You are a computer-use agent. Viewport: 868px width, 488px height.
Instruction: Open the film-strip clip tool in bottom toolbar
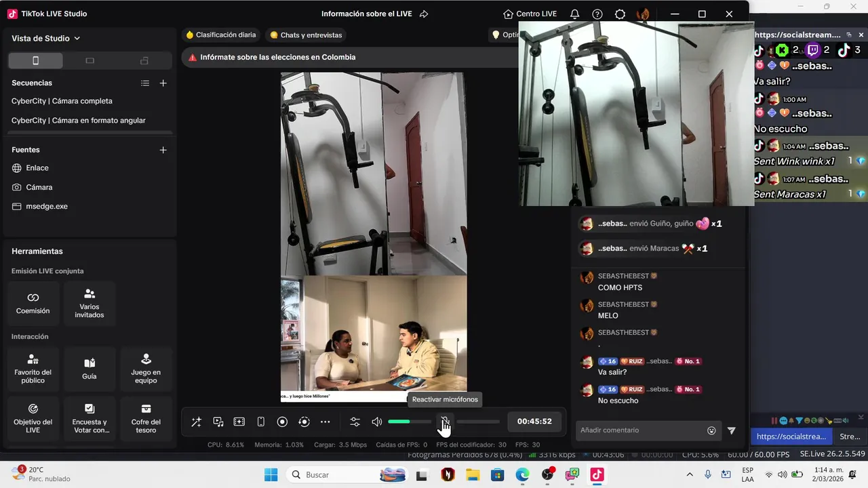[239, 422]
